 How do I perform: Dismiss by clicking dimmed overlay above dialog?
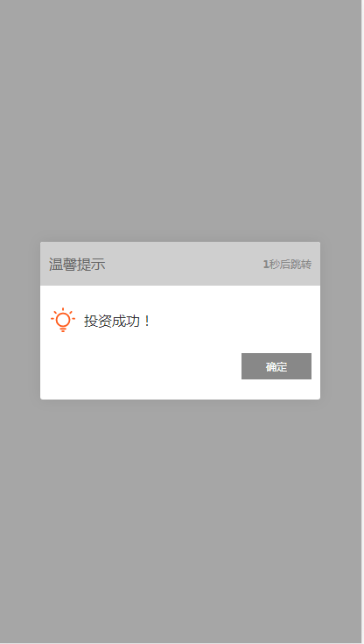point(180,119)
